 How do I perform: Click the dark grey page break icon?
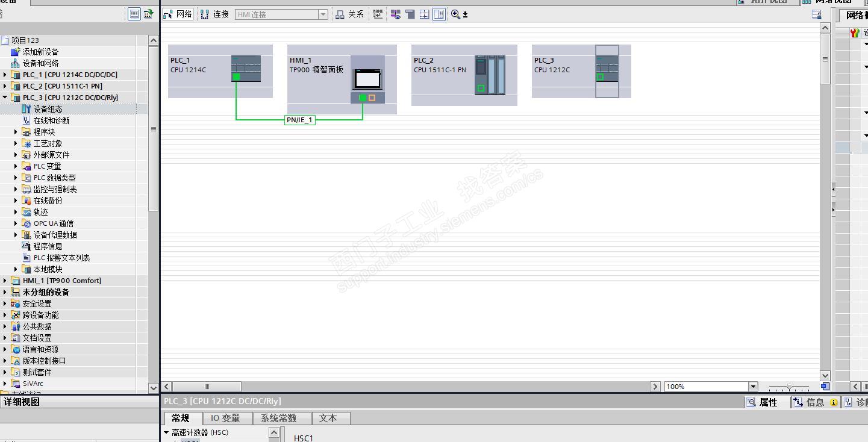point(410,14)
